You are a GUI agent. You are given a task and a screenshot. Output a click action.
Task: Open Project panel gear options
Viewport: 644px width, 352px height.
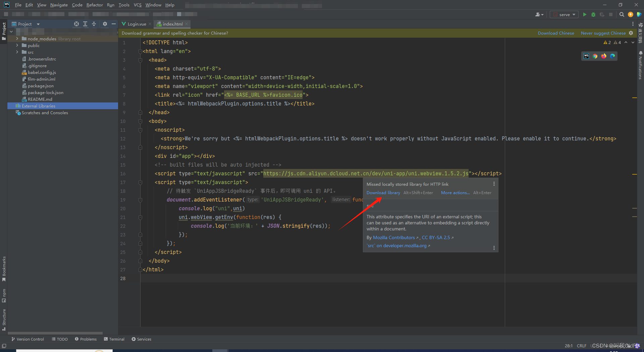tap(105, 24)
